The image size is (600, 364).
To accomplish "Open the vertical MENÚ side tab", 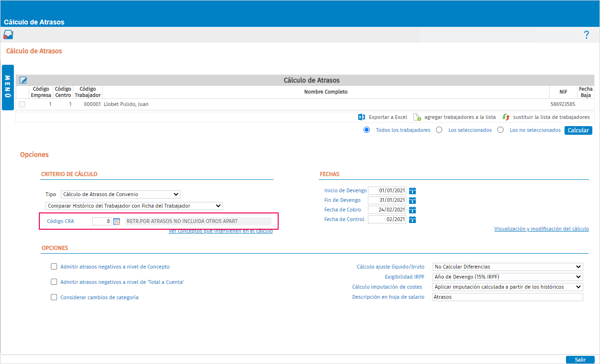I will (x=8, y=87).
